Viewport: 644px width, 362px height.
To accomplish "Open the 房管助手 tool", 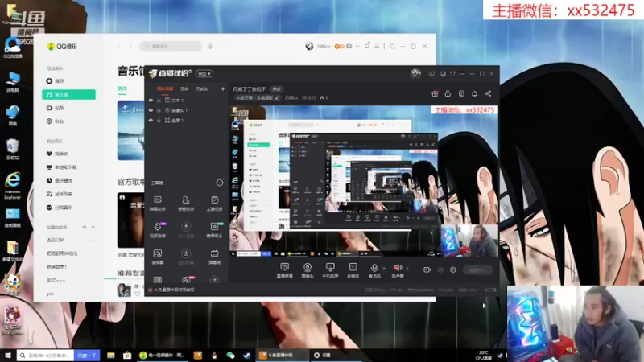I will [x=186, y=204].
